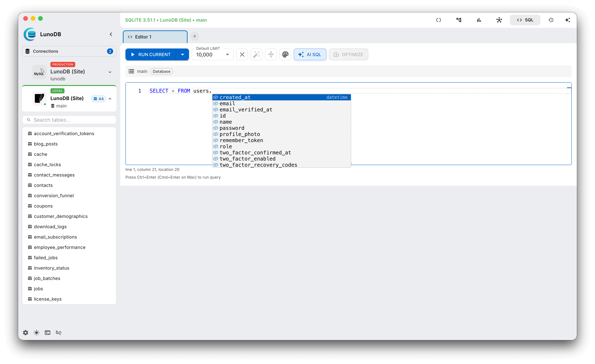Open the customer_demographics table

69,216
